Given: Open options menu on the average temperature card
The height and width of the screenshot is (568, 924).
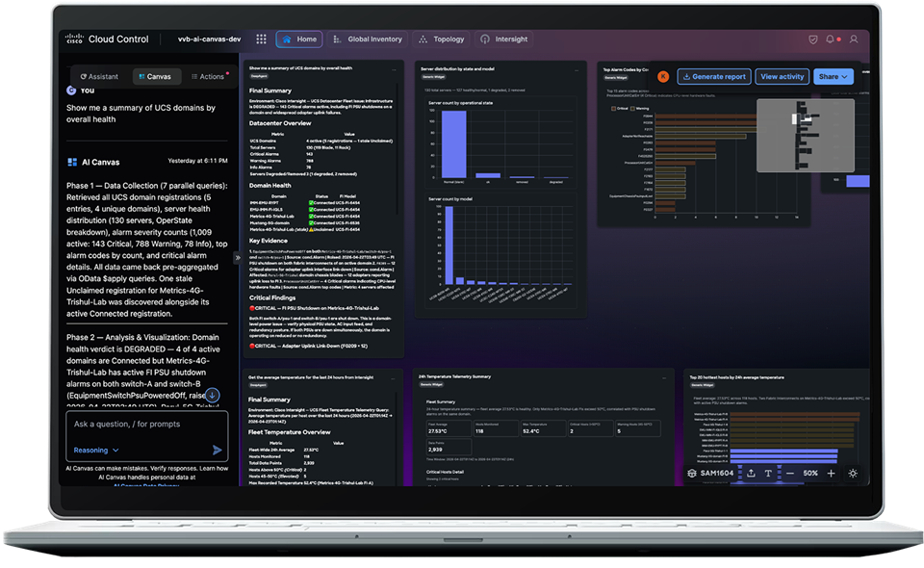Looking at the screenshot, I should pyautogui.click(x=394, y=378).
